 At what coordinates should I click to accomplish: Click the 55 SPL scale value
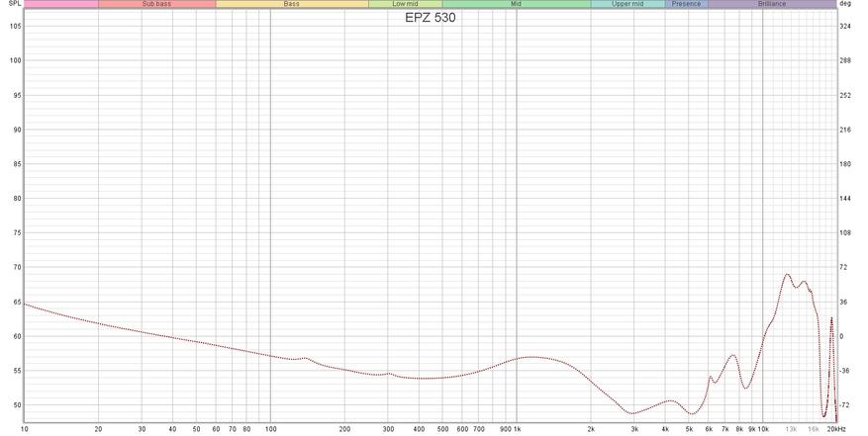[x=17, y=371]
